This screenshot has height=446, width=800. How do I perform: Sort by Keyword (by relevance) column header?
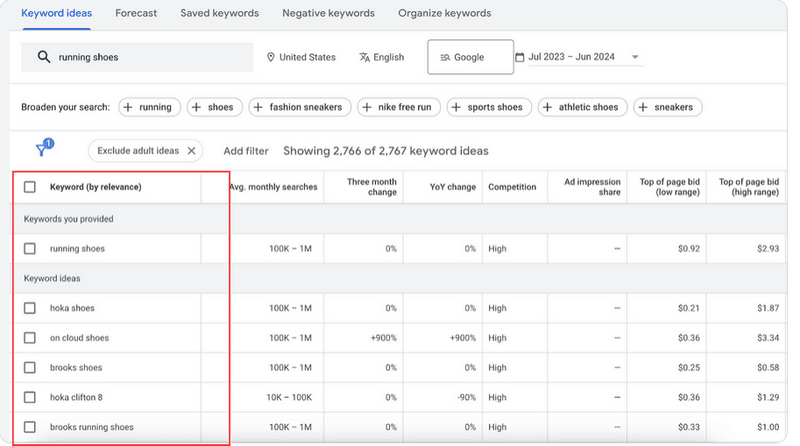[95, 187]
